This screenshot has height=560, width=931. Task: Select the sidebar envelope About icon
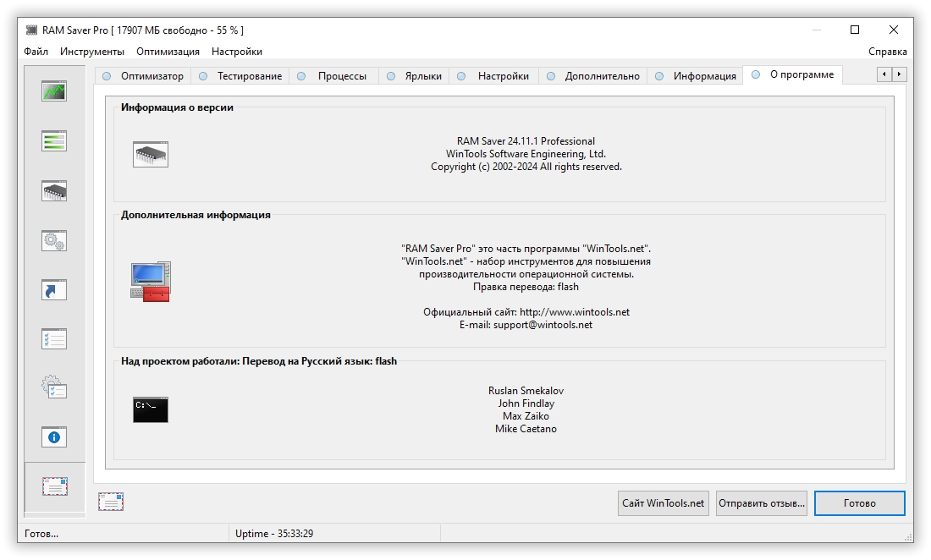point(55,486)
